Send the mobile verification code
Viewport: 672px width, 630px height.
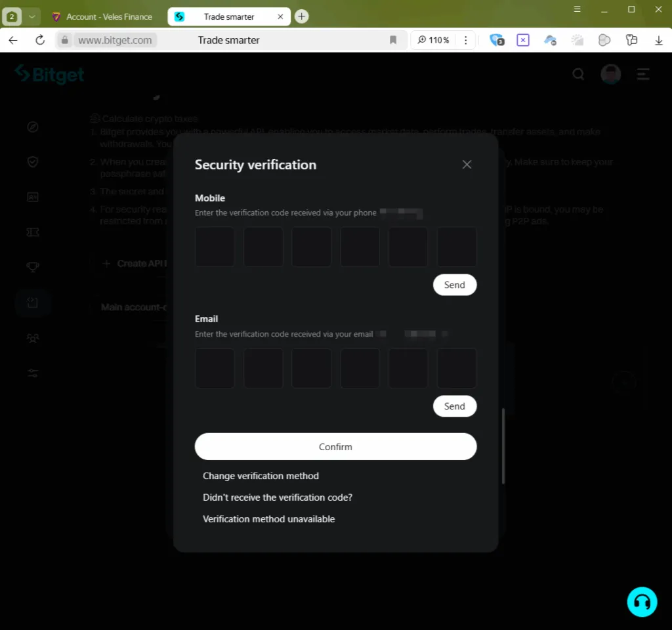tap(454, 285)
